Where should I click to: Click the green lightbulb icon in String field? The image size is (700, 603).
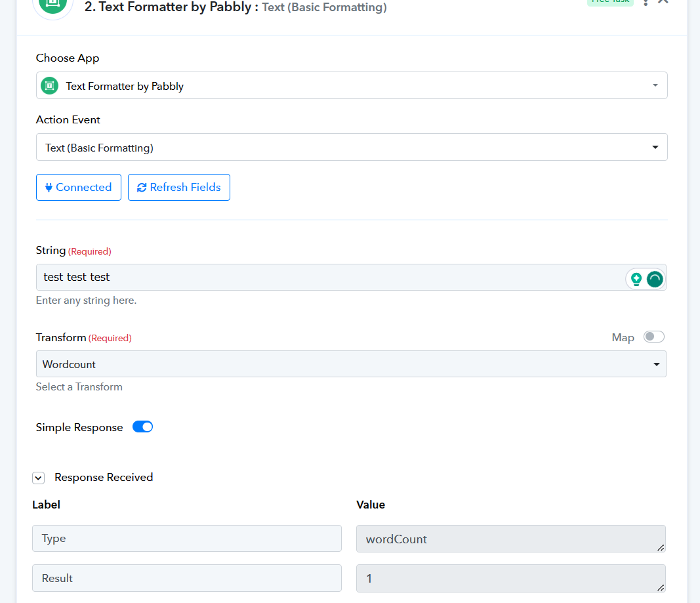tap(636, 280)
